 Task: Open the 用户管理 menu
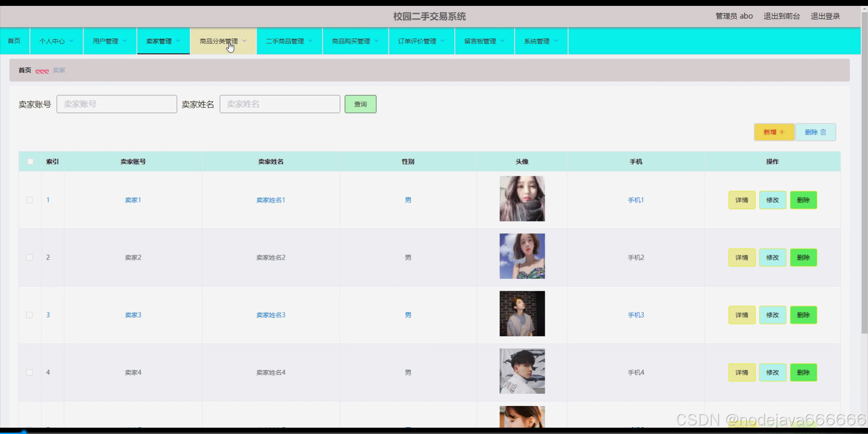coord(110,41)
